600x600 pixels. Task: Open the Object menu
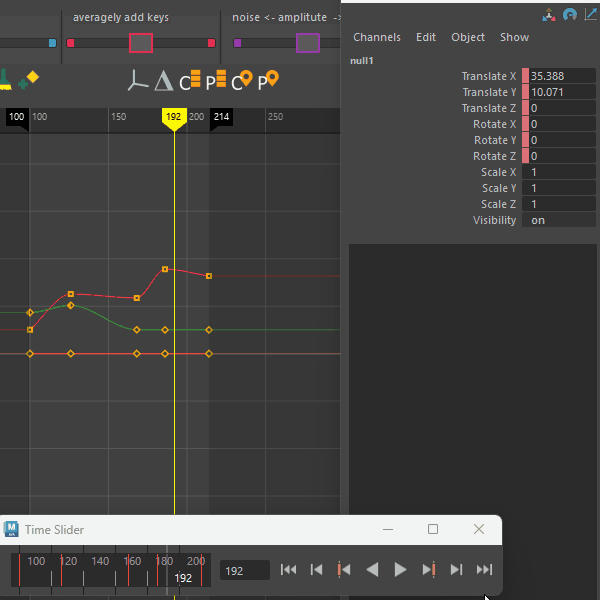[468, 37]
